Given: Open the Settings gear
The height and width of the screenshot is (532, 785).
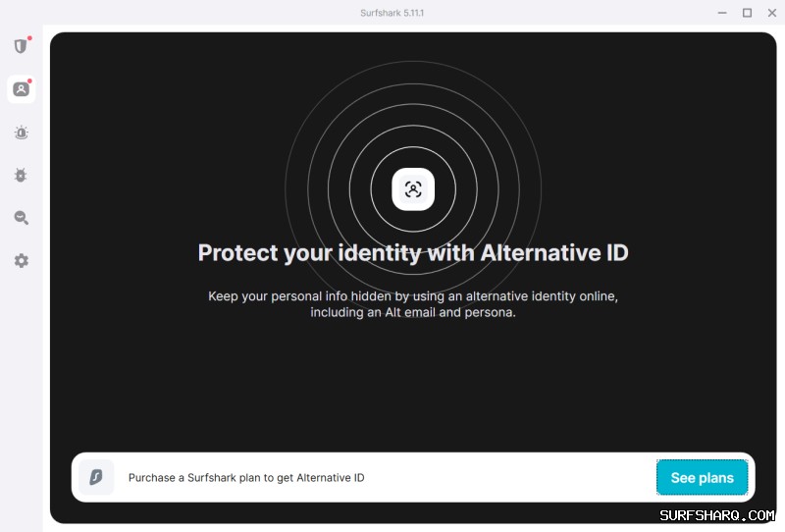Looking at the screenshot, I should (21, 260).
